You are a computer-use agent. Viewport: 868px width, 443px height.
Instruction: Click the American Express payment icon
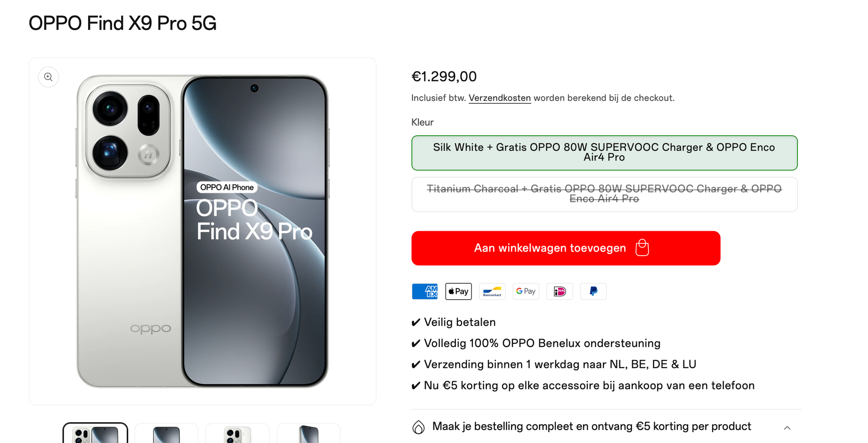point(425,291)
